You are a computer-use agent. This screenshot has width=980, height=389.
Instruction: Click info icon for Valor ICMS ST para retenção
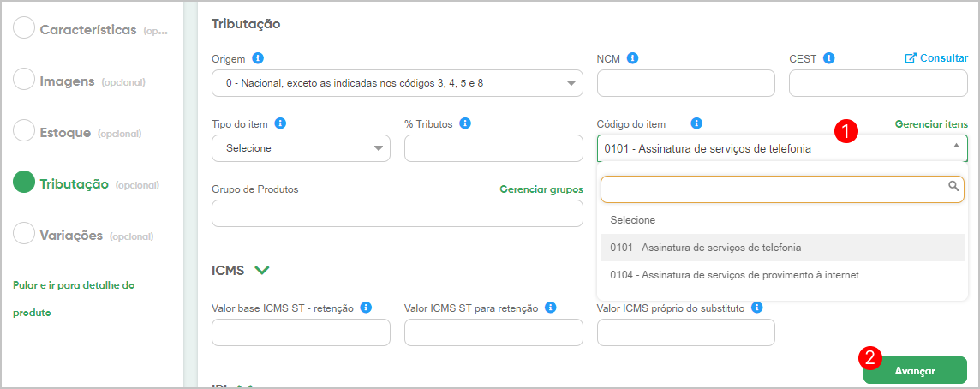[551, 308]
